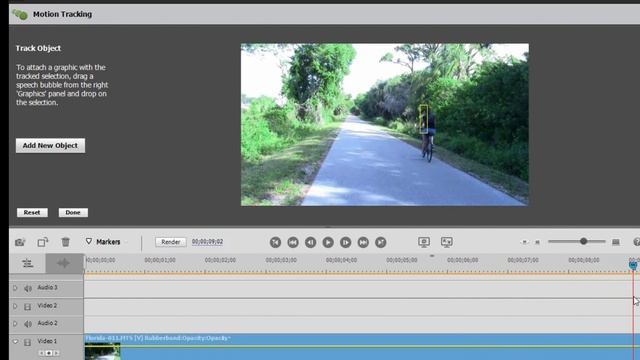Click the Add New Object button
The image size is (640, 360).
(50, 146)
